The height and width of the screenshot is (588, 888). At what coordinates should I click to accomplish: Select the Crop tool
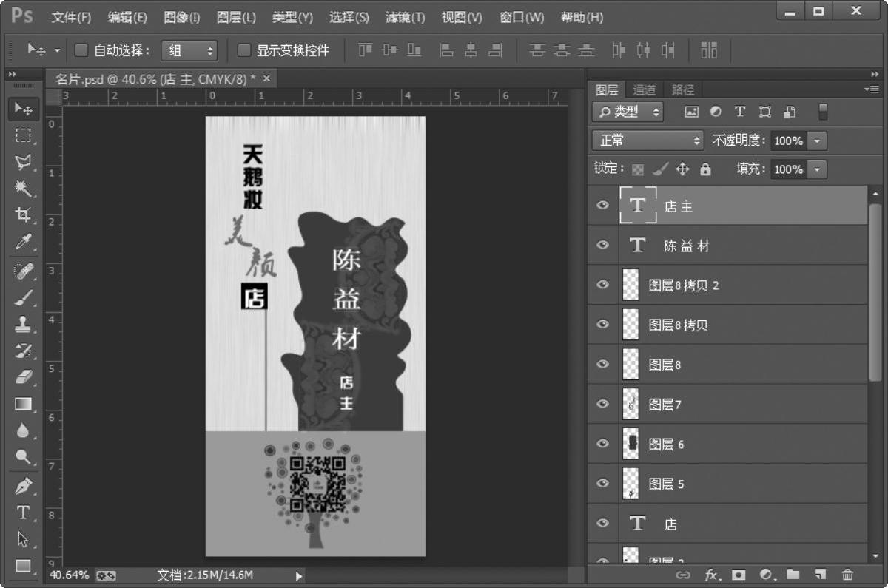24,214
